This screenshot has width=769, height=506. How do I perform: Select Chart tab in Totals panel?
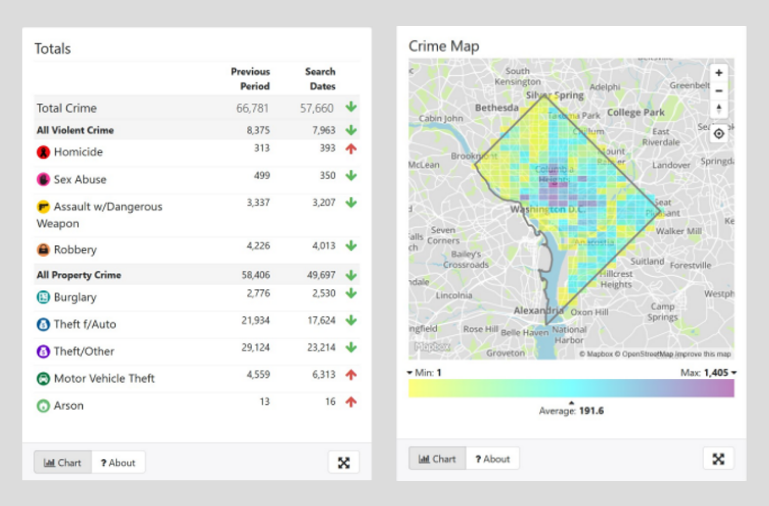[x=62, y=462]
